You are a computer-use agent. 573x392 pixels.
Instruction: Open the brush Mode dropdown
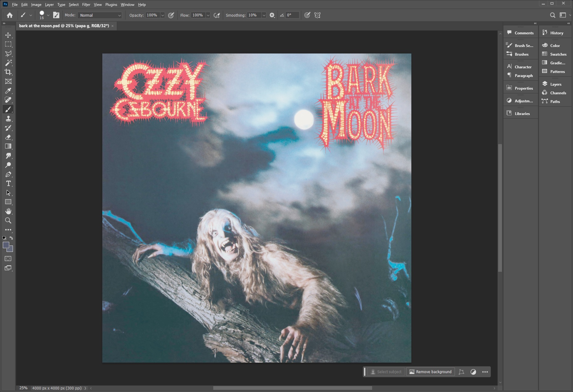coord(100,15)
